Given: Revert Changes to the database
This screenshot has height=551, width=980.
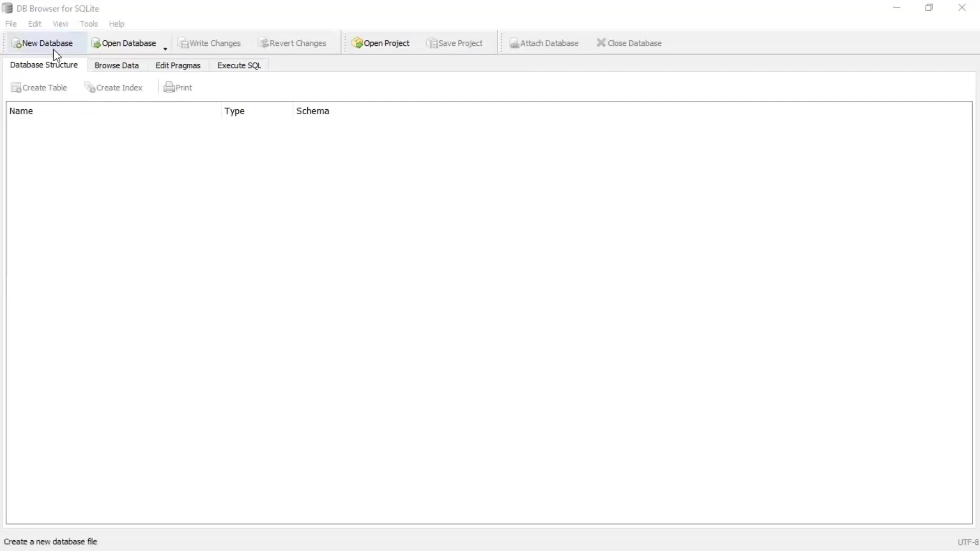Looking at the screenshot, I should click(x=292, y=43).
